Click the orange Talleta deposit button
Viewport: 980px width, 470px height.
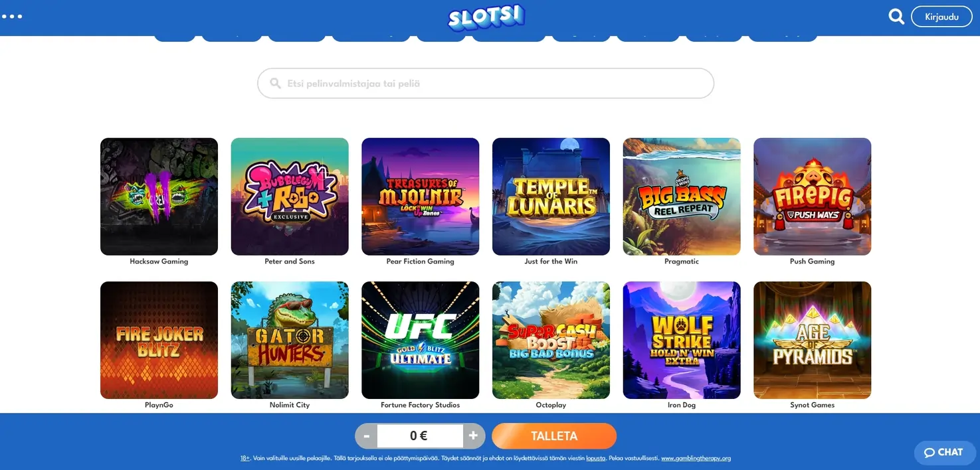tap(554, 436)
